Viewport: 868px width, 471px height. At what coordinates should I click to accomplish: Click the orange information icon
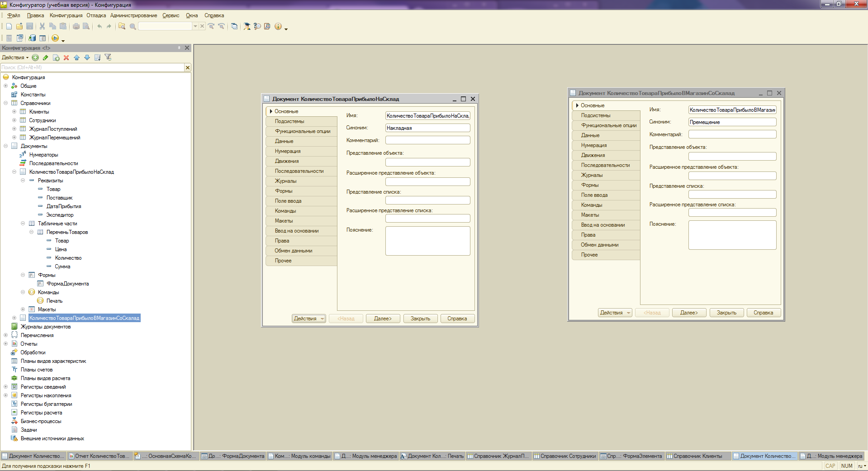tap(278, 26)
